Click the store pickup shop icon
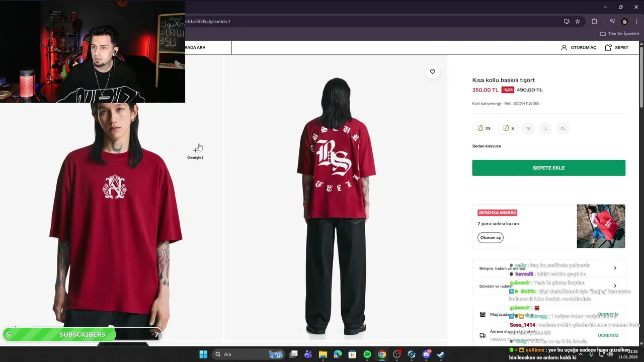The width and height of the screenshot is (644, 362). pyautogui.click(x=482, y=315)
